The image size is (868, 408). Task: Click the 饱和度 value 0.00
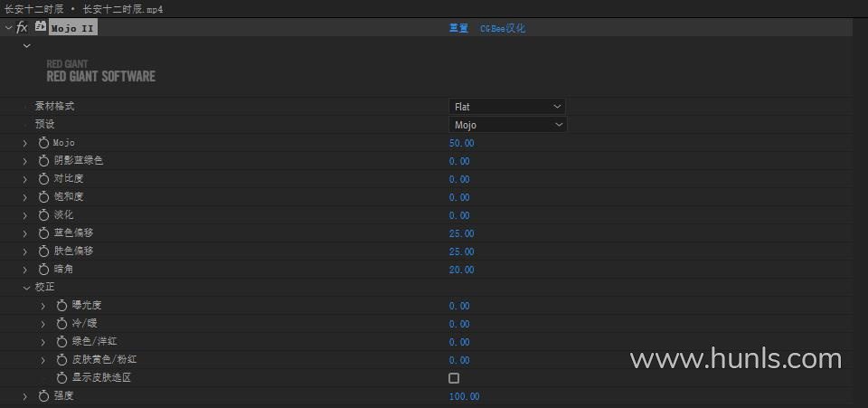click(x=459, y=197)
